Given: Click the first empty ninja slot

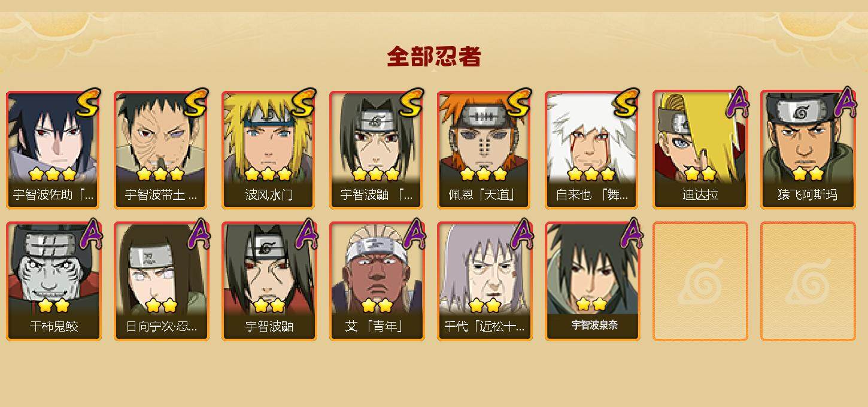Looking at the screenshot, I should tap(700, 281).
